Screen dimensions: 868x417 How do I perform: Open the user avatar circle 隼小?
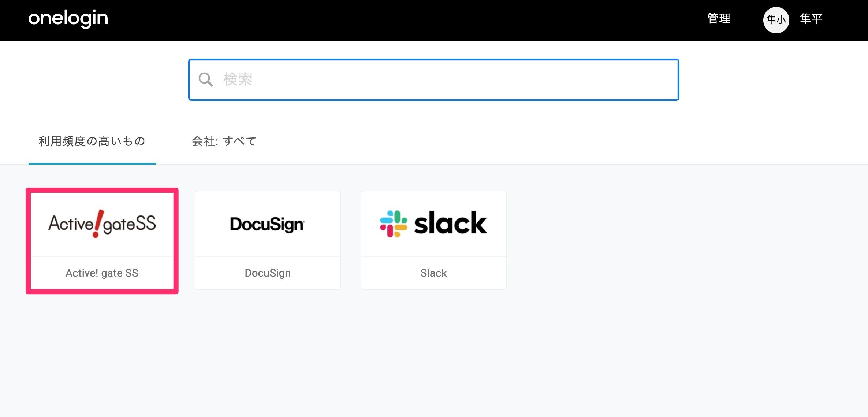pyautogui.click(x=776, y=20)
